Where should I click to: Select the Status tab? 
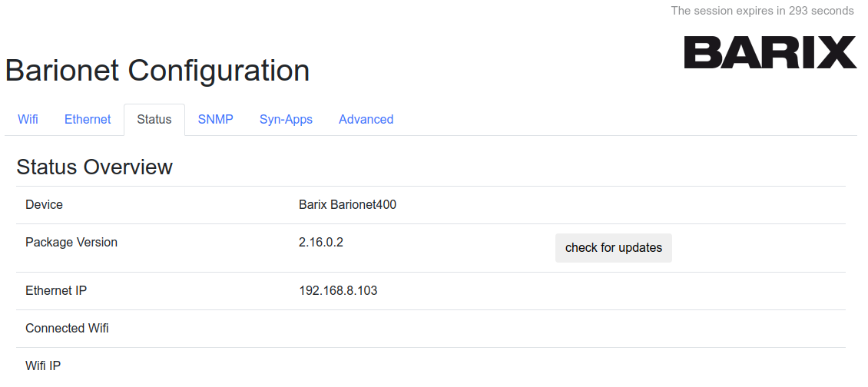tap(154, 120)
